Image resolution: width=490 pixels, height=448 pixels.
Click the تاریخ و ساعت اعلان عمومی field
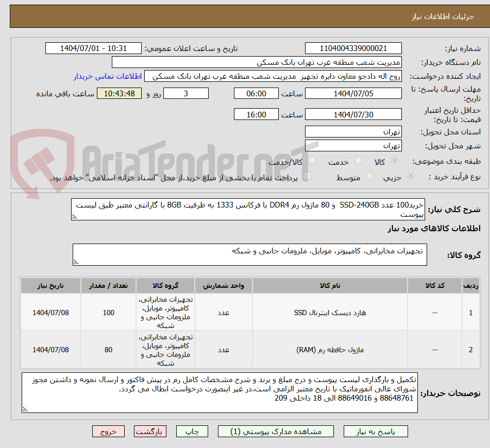click(93, 48)
